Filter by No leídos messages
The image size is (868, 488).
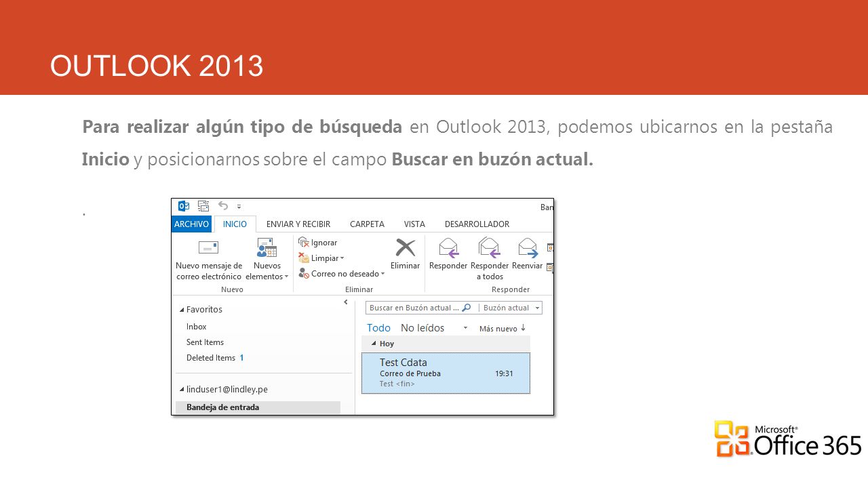tap(422, 328)
